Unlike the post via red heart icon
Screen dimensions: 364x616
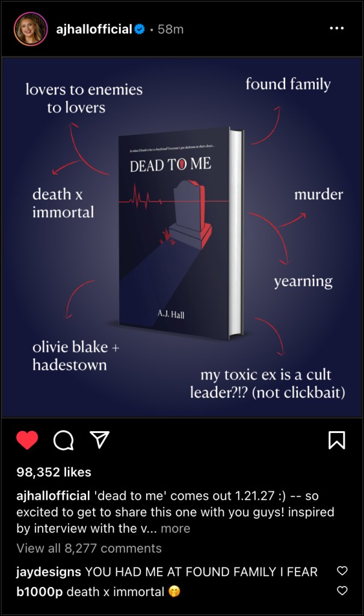[27, 440]
